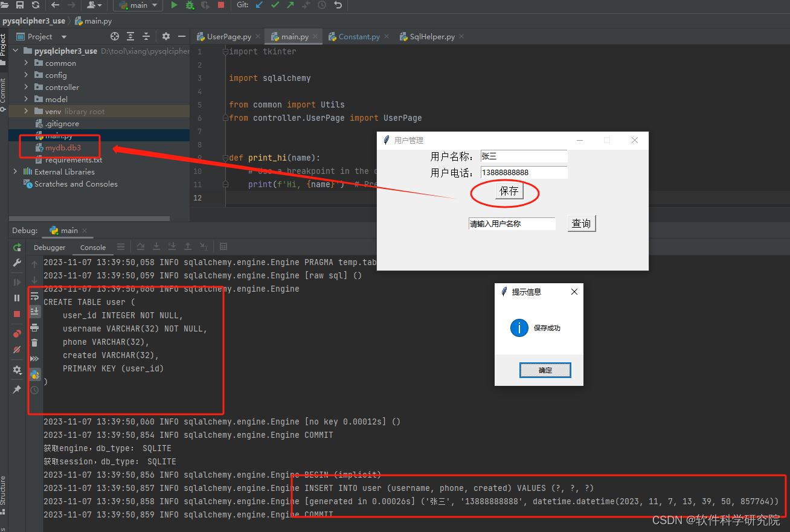The width and height of the screenshot is (790, 532).
Task: Hide the Project panel with minus icon
Action: 181,36
